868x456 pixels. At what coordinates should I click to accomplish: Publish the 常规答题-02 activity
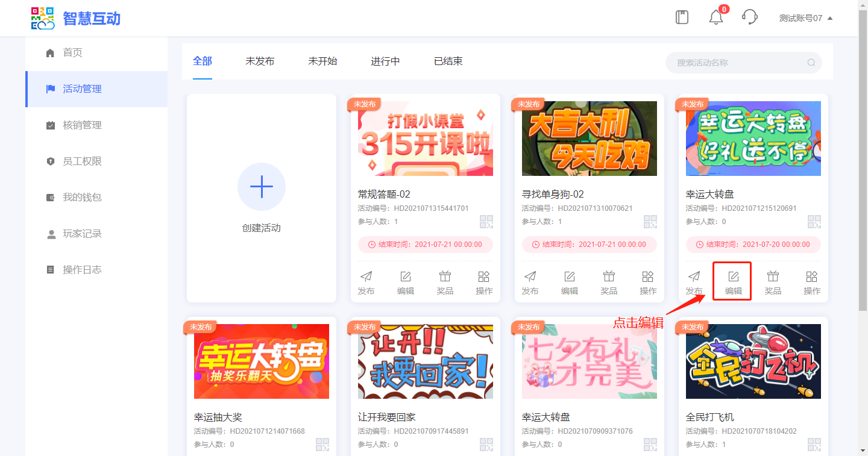pyautogui.click(x=366, y=282)
